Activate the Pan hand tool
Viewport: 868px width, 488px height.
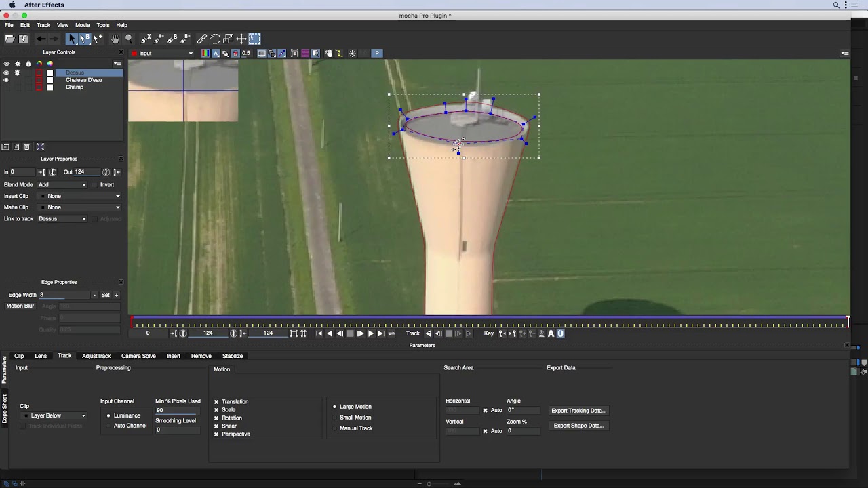point(115,39)
